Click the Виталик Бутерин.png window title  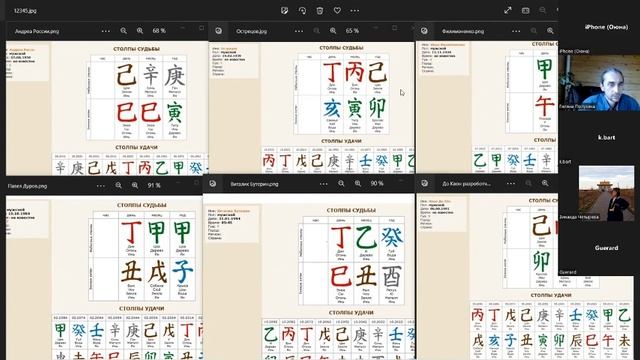pos(254,184)
